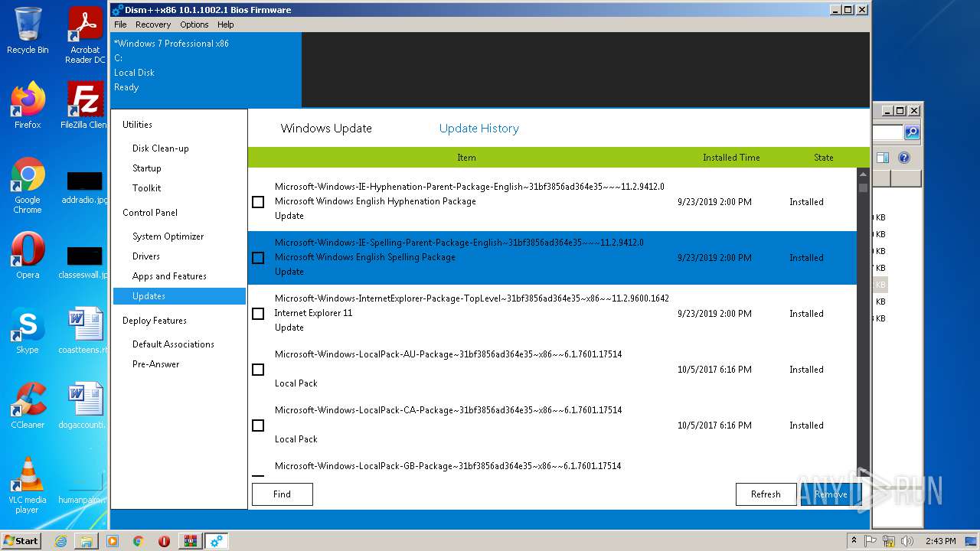
Task: Click volume speaker tray icon
Action: (x=907, y=541)
